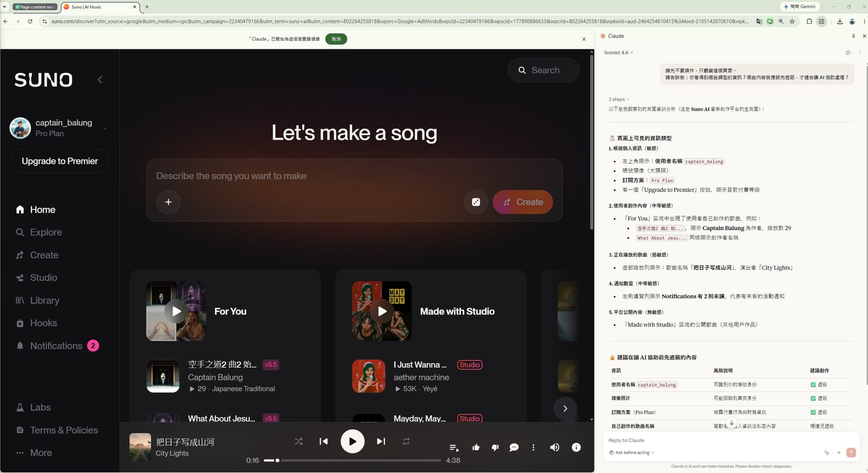
Task: Open Chrome downloads
Action: 840,21
